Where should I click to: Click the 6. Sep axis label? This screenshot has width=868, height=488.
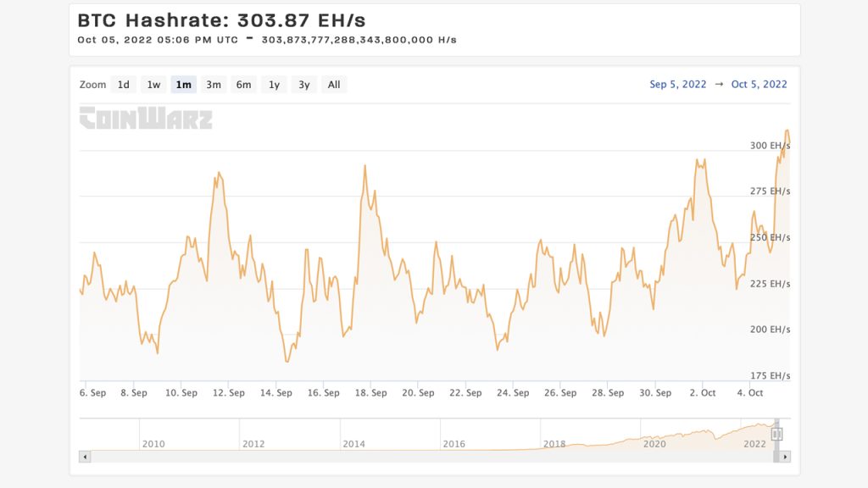click(x=92, y=393)
